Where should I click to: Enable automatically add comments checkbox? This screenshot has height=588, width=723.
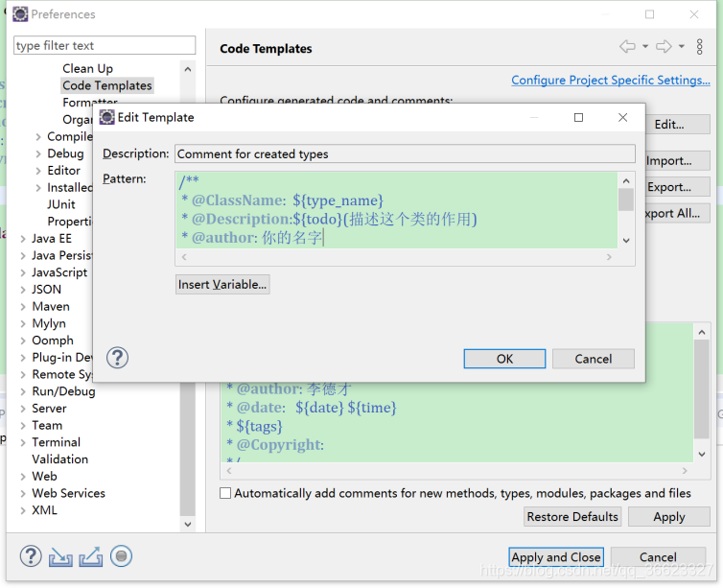click(x=225, y=493)
